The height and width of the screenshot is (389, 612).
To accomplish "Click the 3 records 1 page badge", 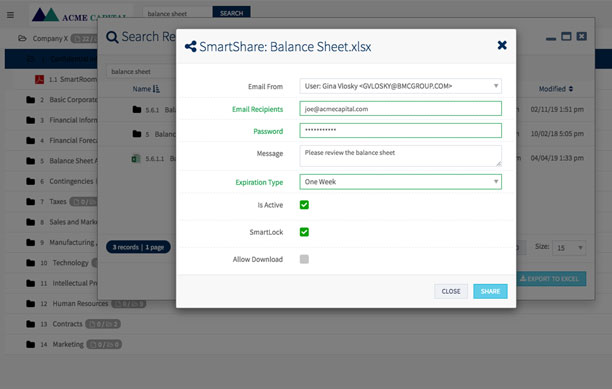I will [138, 247].
